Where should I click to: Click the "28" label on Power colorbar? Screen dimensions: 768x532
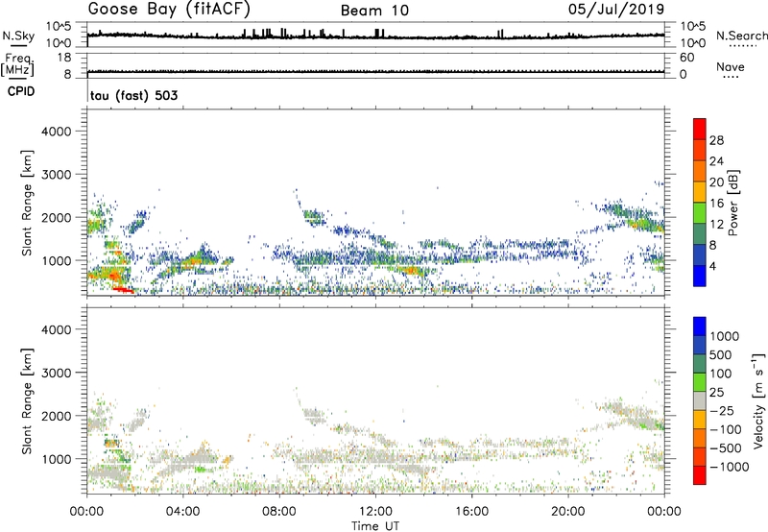pyautogui.click(x=716, y=140)
